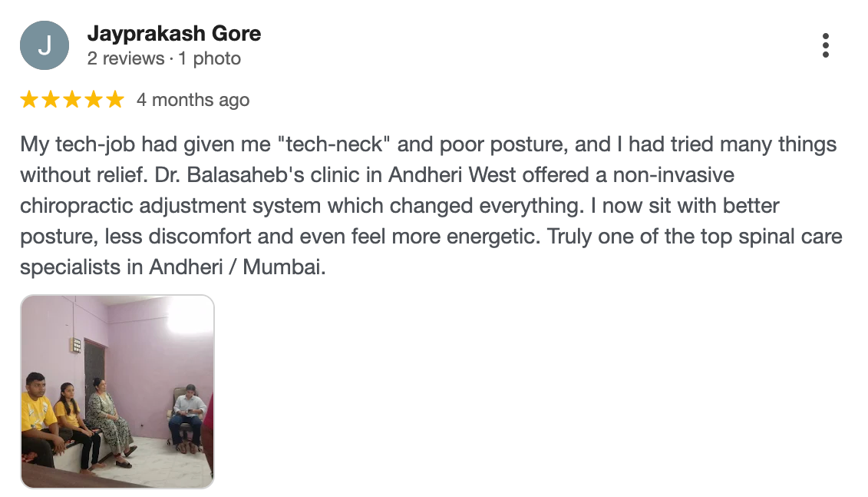This screenshot has width=868, height=497.
Task: Open Jayprakash Gore's reviewer profile name
Action: click(174, 34)
